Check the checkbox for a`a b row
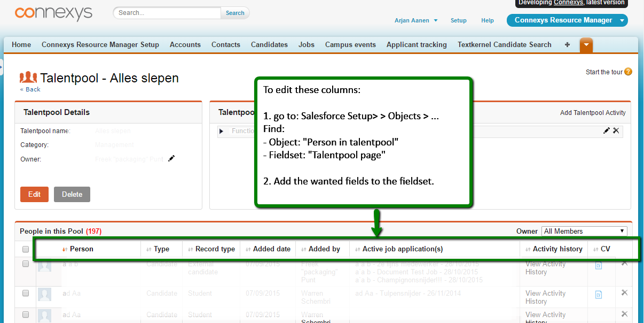Screen dimensions: 644x323 26,264
